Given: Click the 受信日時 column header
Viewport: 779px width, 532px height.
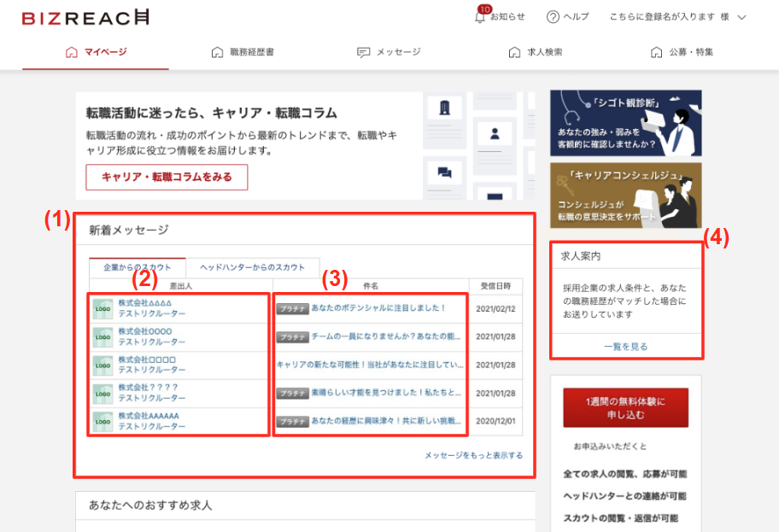Looking at the screenshot, I should (495, 285).
